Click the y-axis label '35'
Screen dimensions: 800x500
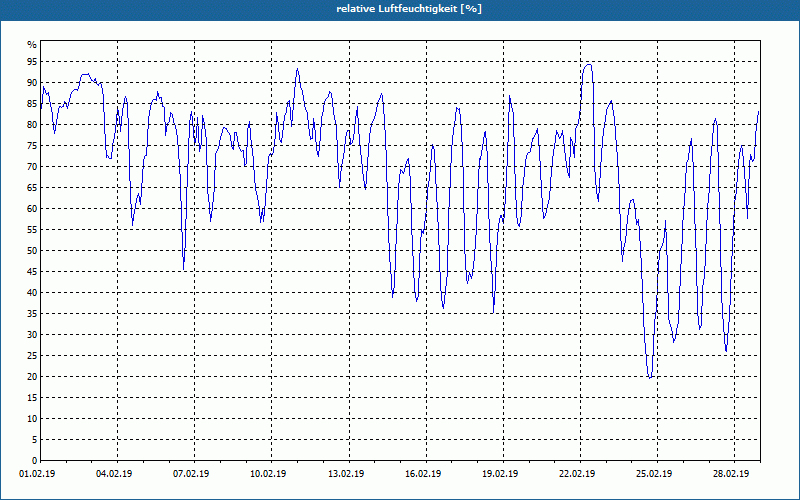point(32,314)
